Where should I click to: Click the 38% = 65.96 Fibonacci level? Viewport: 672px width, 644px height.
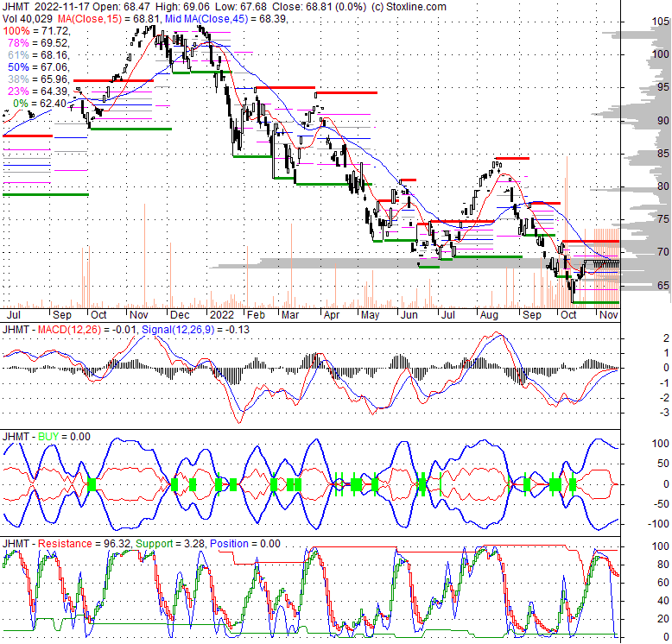(39, 79)
